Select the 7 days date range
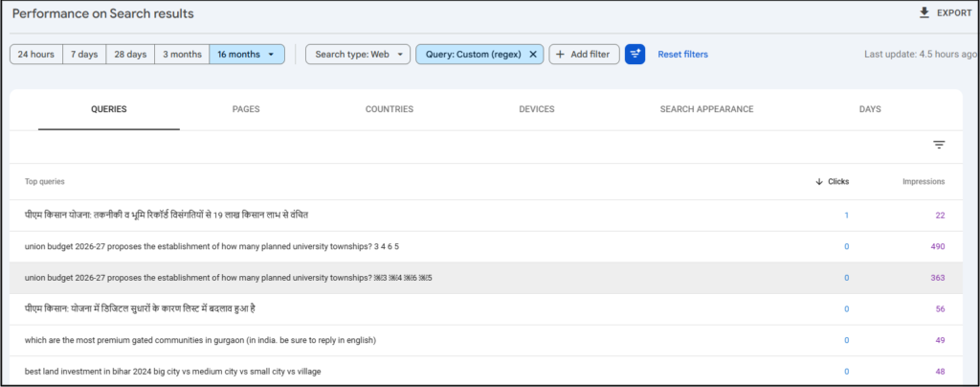Screen dimensions: 980x387 coord(84,55)
